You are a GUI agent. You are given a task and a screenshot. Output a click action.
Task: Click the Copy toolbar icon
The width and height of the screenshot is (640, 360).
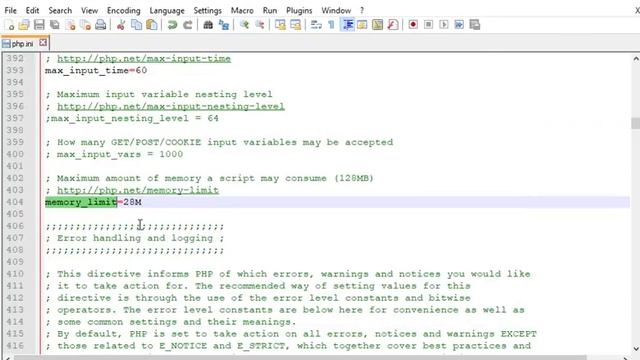pos(136,25)
